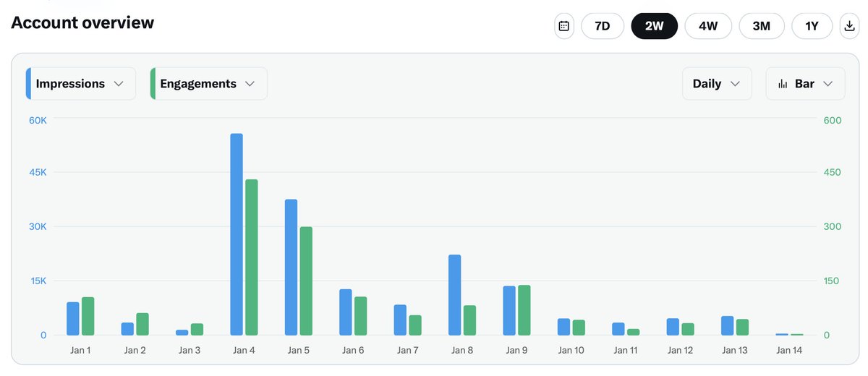The image size is (868, 376).
Task: Open the Engagements metric dropdown
Action: coord(208,83)
